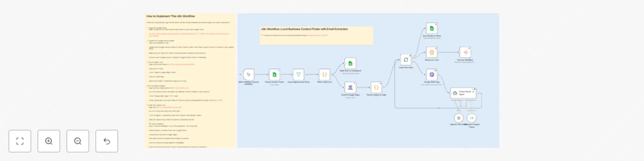
Task: Zoom out of the workflow canvas
Action: (x=78, y=141)
